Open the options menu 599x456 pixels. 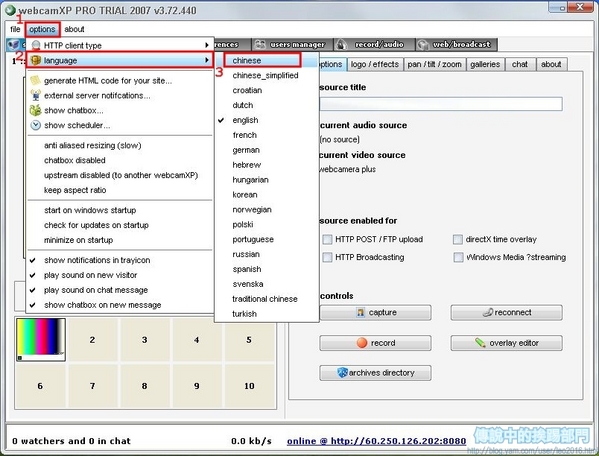[42, 29]
